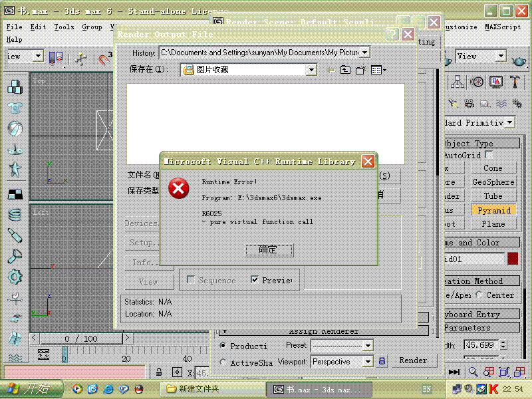
Task: Select reactor Soft Body Collection ball icon
Action: (x=15, y=128)
